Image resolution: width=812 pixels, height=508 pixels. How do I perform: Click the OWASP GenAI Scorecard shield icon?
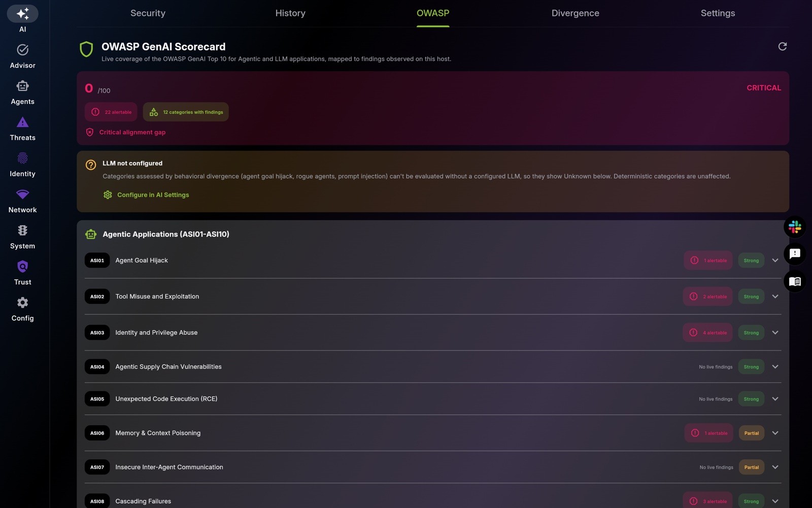tap(86, 49)
